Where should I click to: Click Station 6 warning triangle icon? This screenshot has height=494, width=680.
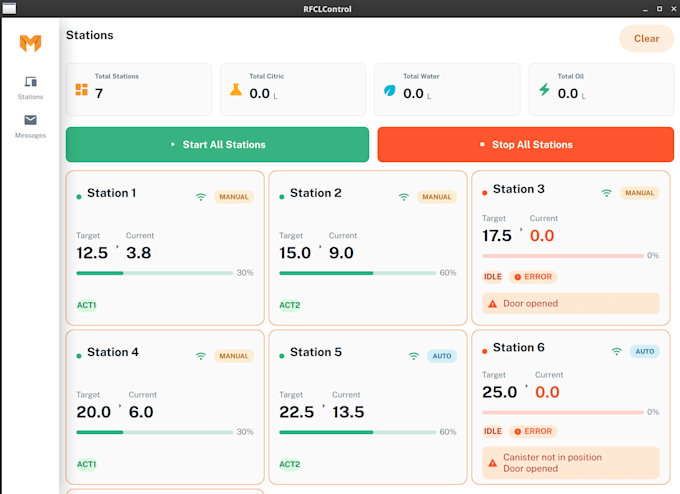493,463
